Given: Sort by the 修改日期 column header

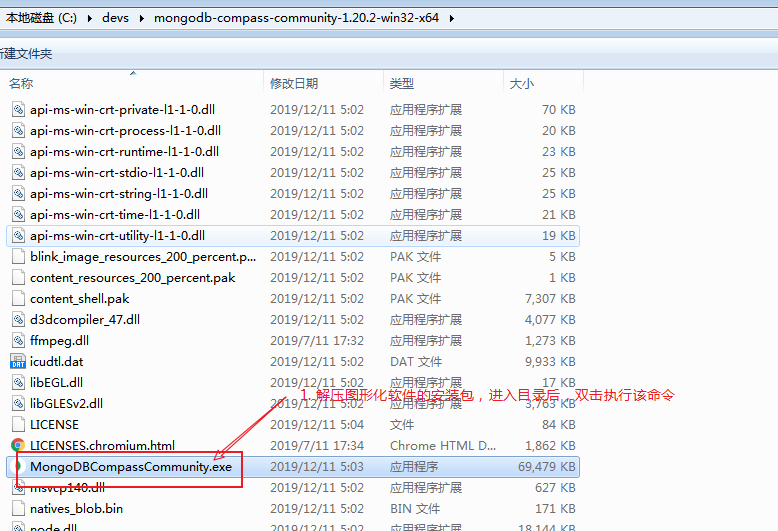Looking at the screenshot, I should coord(323,83).
